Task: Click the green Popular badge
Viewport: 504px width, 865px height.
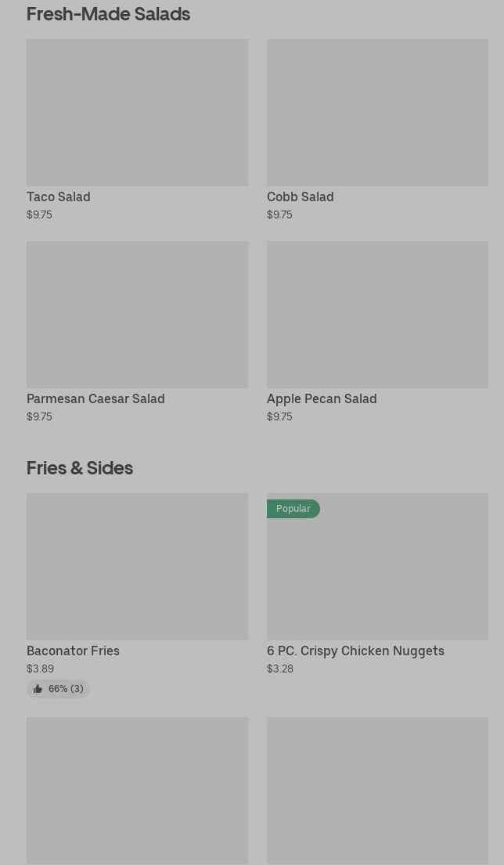Action: pyautogui.click(x=293, y=509)
